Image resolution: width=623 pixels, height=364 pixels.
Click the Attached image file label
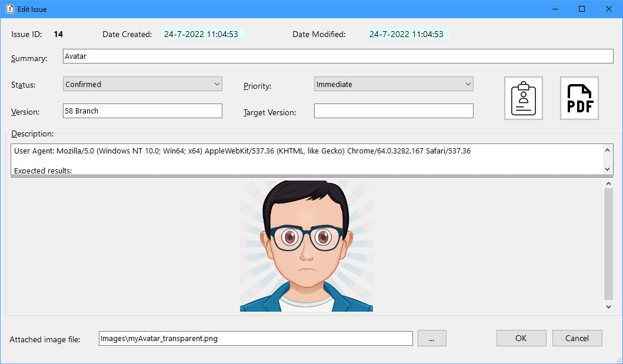pyautogui.click(x=45, y=339)
